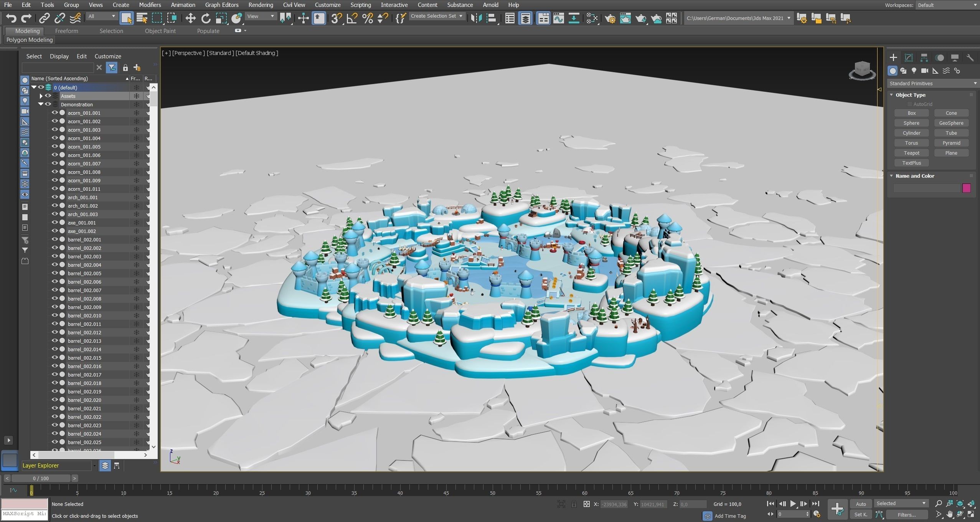Open the Rendering menu

tap(261, 5)
